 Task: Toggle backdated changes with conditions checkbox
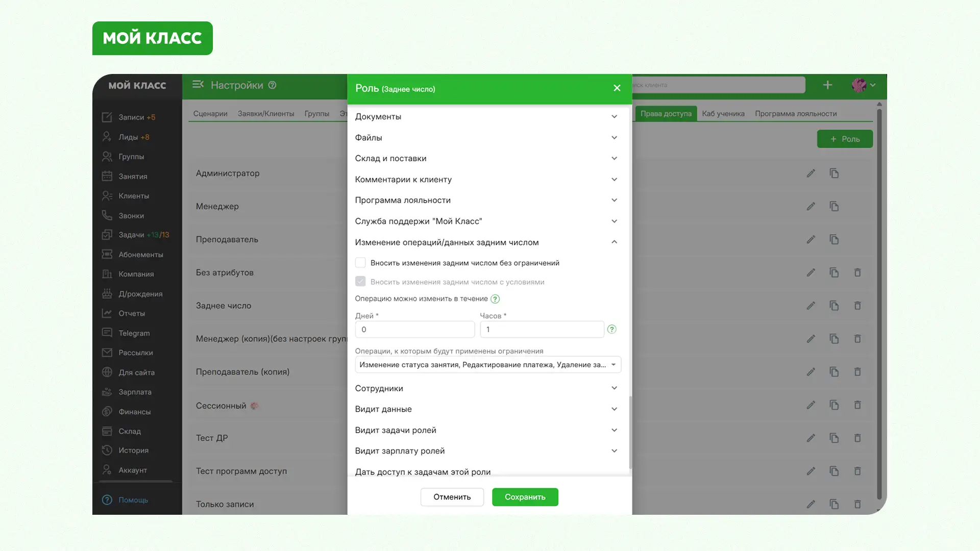360,282
